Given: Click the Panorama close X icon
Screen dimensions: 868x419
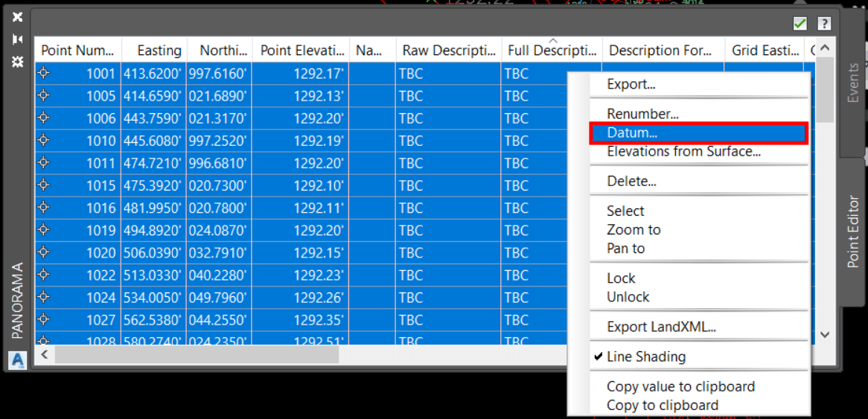Looking at the screenshot, I should click(18, 16).
